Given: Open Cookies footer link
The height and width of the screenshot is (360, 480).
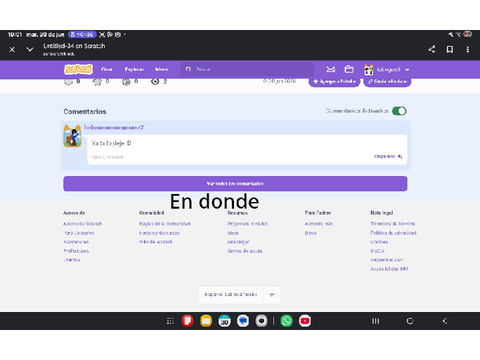Looking at the screenshot, I should click(x=379, y=242).
